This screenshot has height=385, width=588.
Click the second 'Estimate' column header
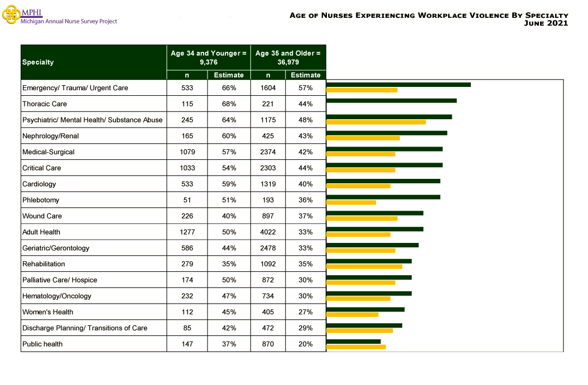tap(306, 75)
